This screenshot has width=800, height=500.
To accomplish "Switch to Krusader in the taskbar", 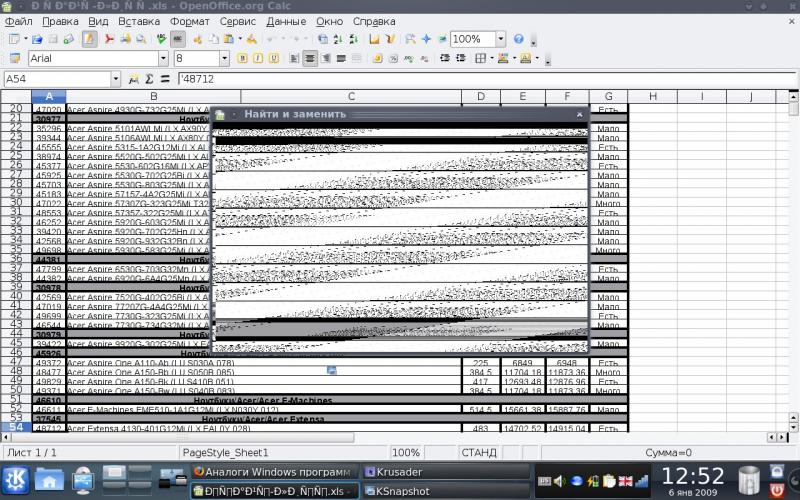I will [x=446, y=472].
